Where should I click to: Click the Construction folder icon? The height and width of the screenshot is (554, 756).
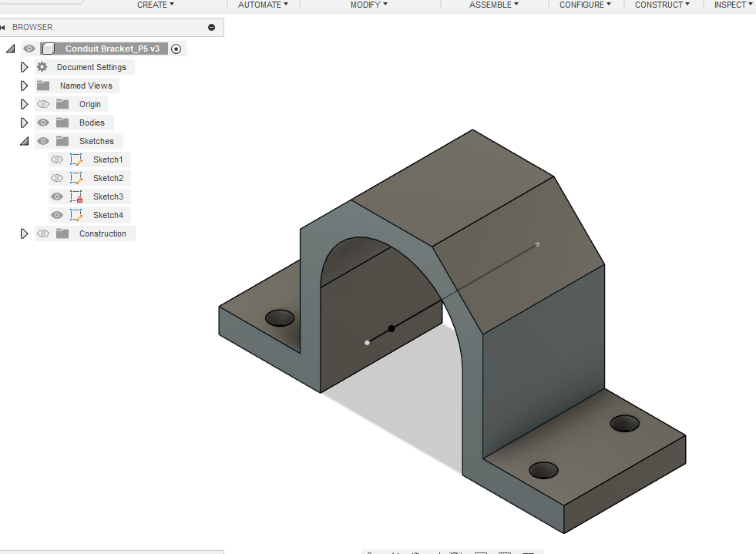pyautogui.click(x=62, y=233)
